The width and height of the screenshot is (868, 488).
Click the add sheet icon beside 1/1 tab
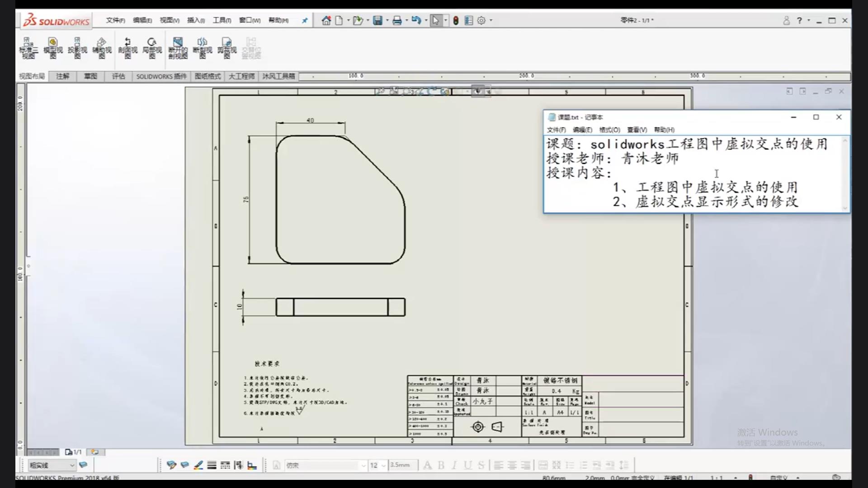tap(95, 452)
